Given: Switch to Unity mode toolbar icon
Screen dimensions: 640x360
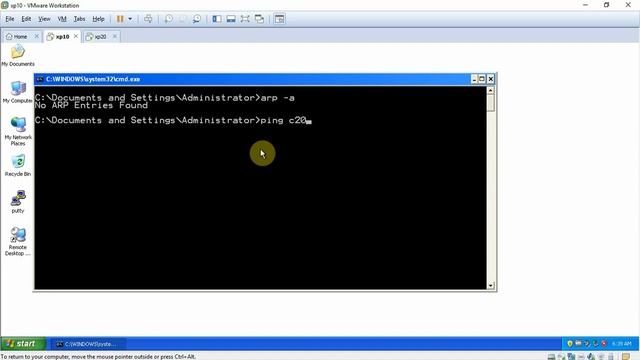Looking at the screenshot, I should [x=259, y=19].
